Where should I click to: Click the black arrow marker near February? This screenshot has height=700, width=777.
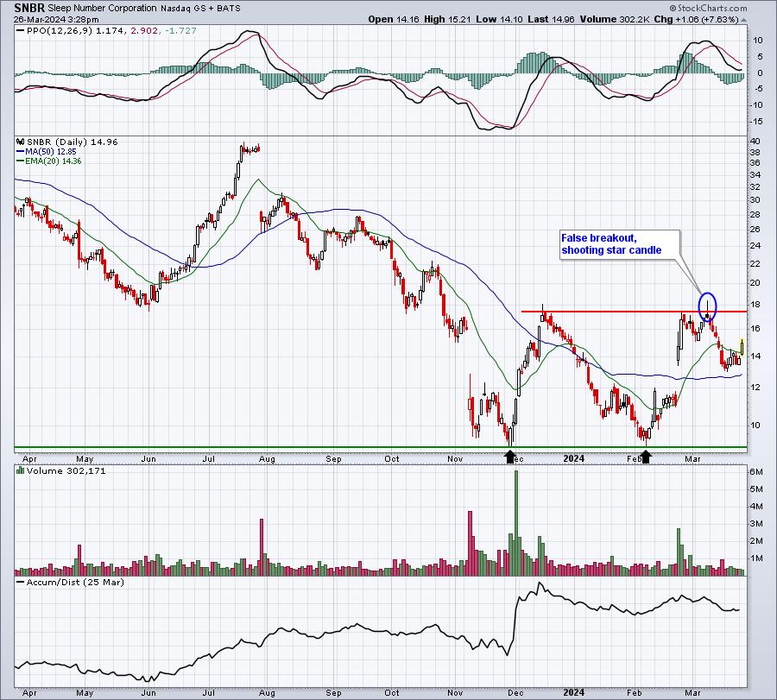click(x=645, y=456)
